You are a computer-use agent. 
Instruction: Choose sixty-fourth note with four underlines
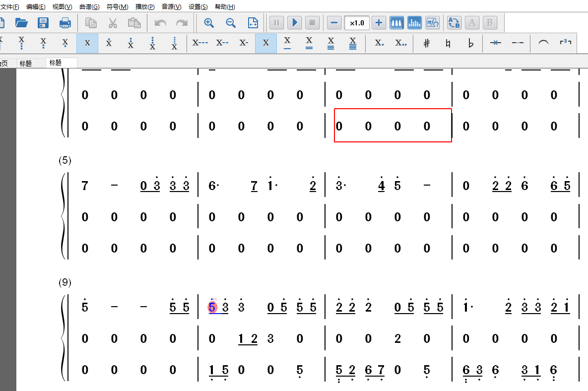point(353,43)
